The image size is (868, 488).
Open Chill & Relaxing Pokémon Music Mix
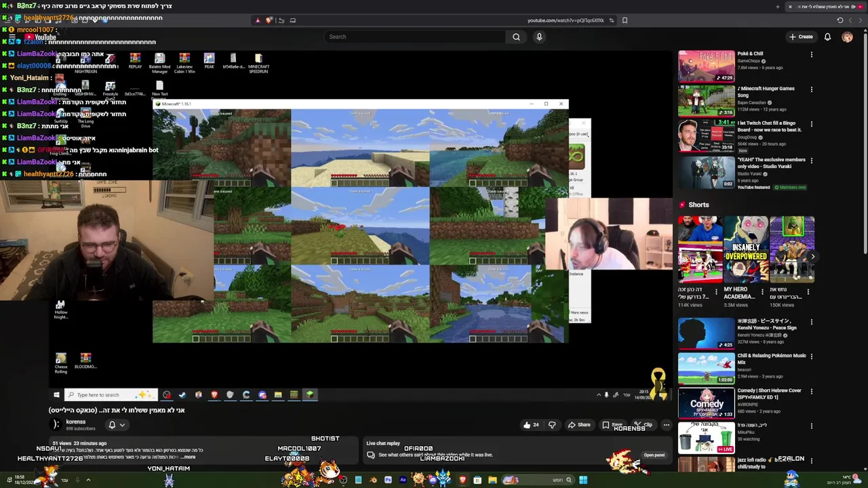tap(706, 369)
